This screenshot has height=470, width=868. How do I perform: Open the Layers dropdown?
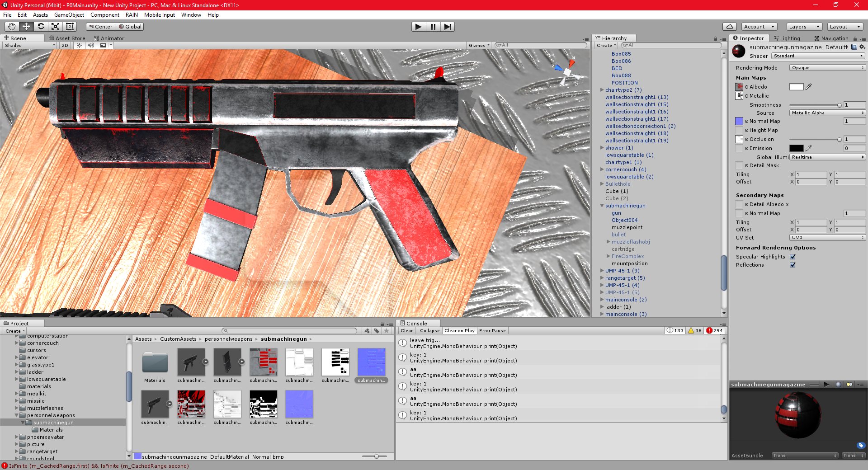804,27
